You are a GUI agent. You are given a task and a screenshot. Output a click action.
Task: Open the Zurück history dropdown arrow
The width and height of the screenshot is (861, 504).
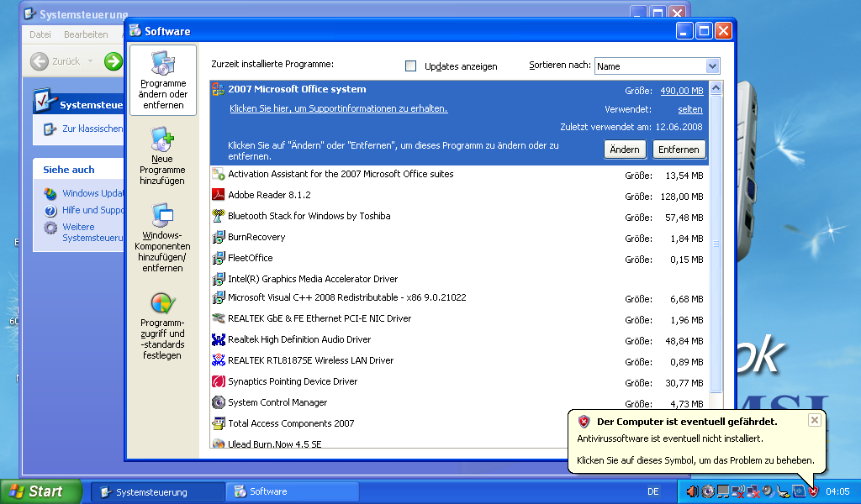(91, 61)
